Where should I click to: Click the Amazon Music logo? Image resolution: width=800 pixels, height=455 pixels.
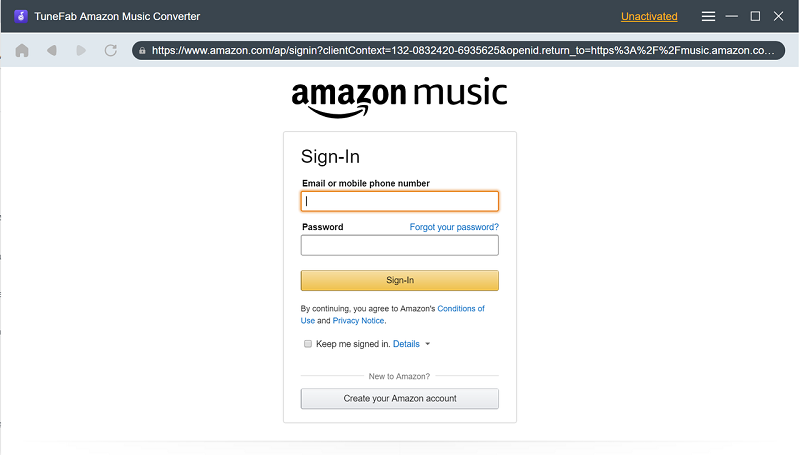(400, 97)
